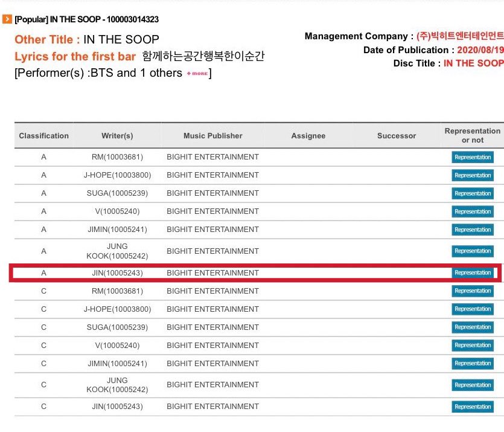The width and height of the screenshot is (504, 432).
Task: Click writer V(10005240) in classification C row
Action: click(117, 346)
